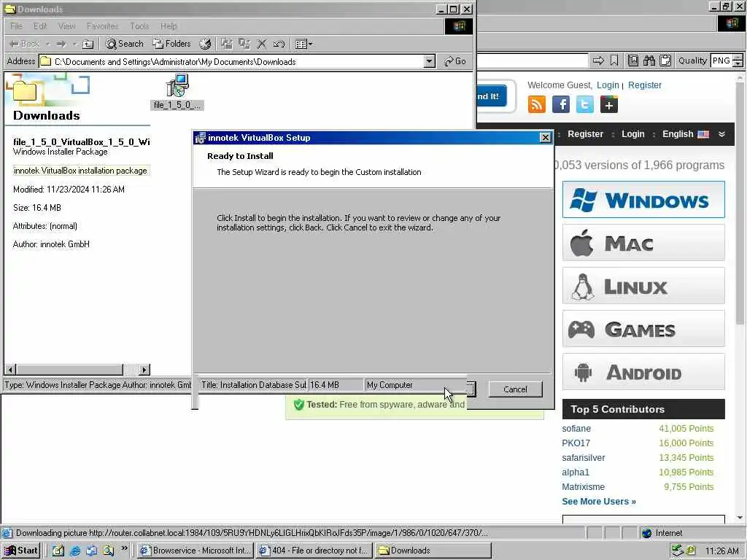This screenshot has width=747, height=560.
Task: Click the left arrow of the Downloads horizontal scrollbar
Action: tap(10, 369)
